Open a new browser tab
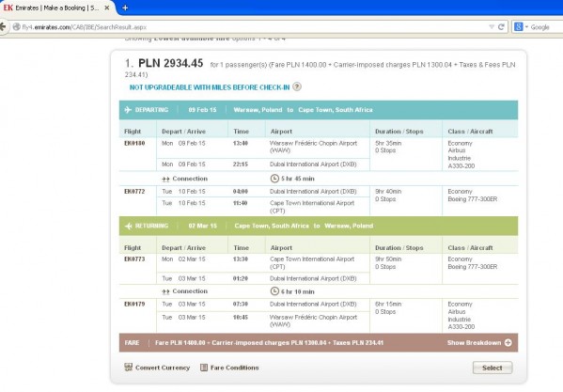Viewport: 563px width, 392px height. (x=125, y=8)
